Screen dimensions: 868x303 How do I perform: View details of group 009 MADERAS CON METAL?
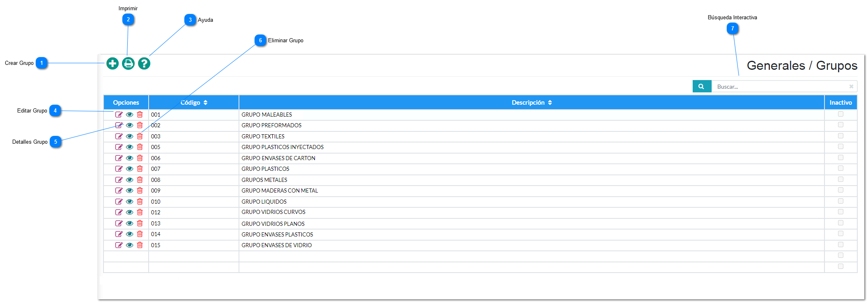129,191
